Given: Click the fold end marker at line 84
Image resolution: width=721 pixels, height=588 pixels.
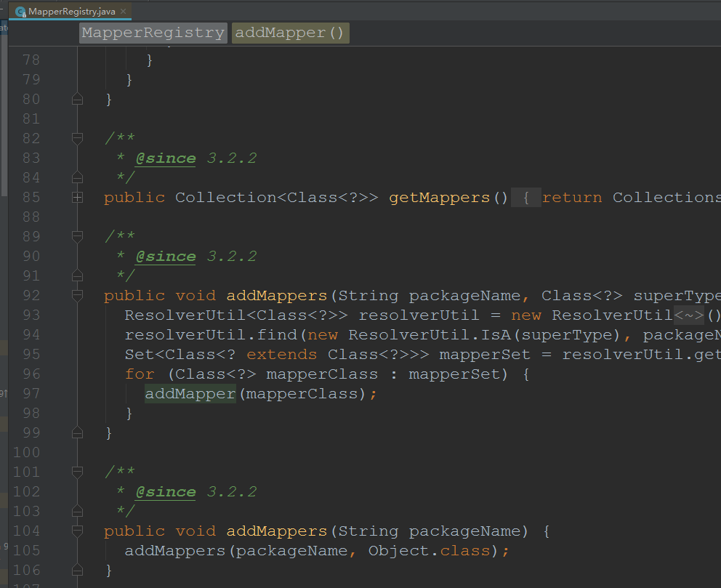Looking at the screenshot, I should click(77, 177).
